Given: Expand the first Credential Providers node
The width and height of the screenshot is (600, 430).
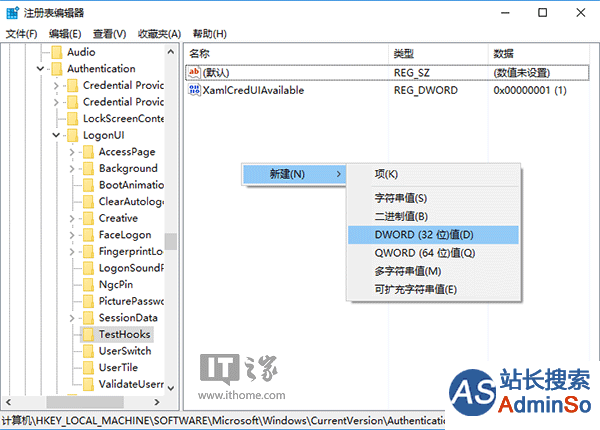Looking at the screenshot, I should (56, 85).
